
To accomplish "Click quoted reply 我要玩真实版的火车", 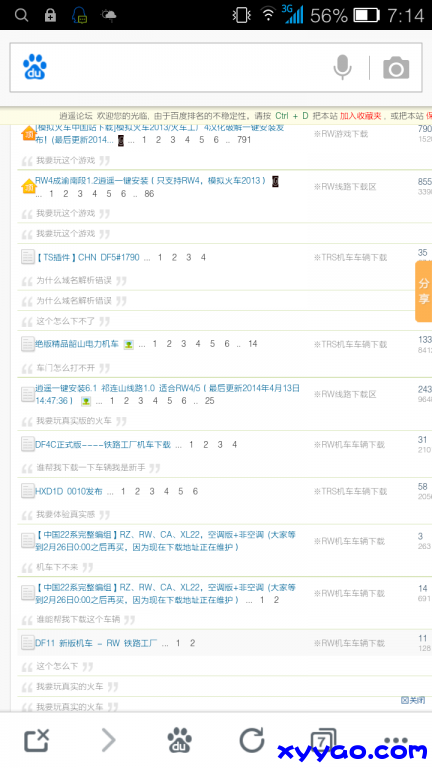I will tap(74, 421).
